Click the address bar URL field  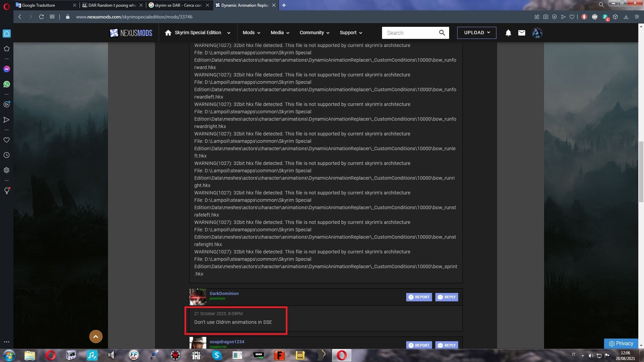[x=134, y=17]
